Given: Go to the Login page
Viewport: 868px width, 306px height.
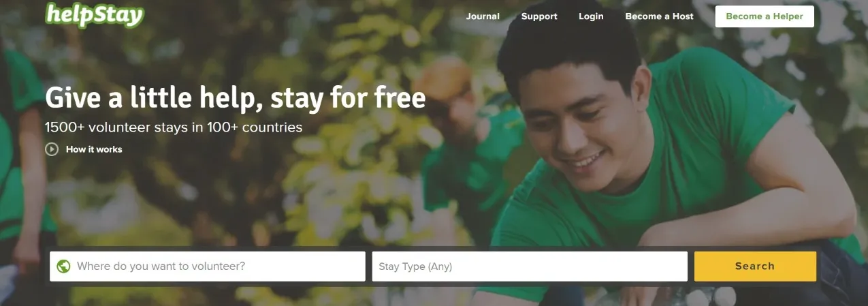Looking at the screenshot, I should [x=591, y=16].
